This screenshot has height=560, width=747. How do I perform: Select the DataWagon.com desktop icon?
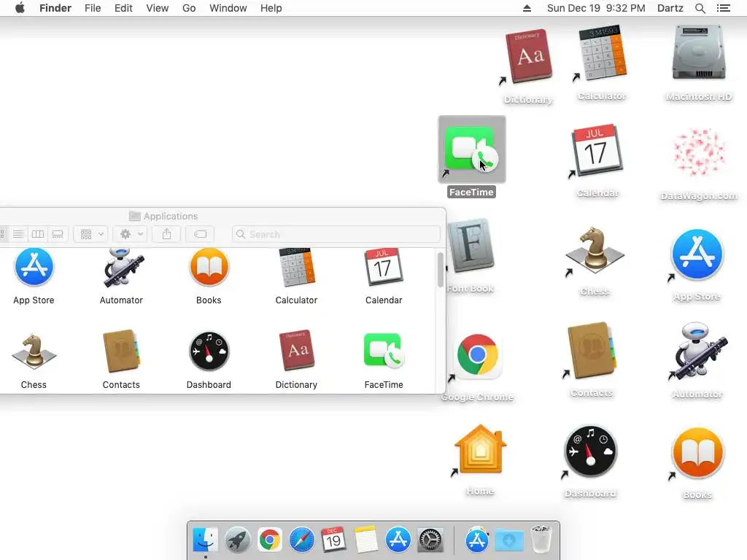coord(699,152)
